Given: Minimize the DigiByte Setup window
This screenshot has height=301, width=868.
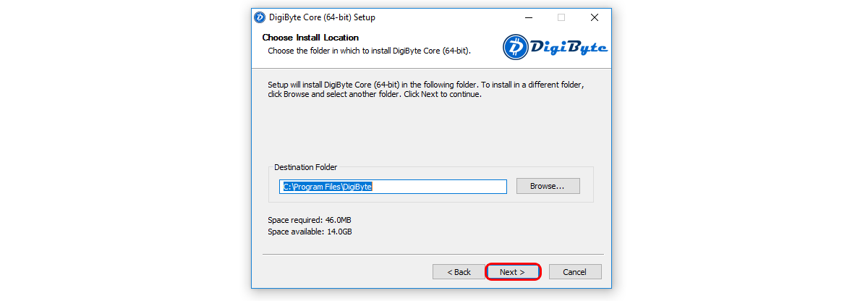Looking at the screenshot, I should point(527,17).
